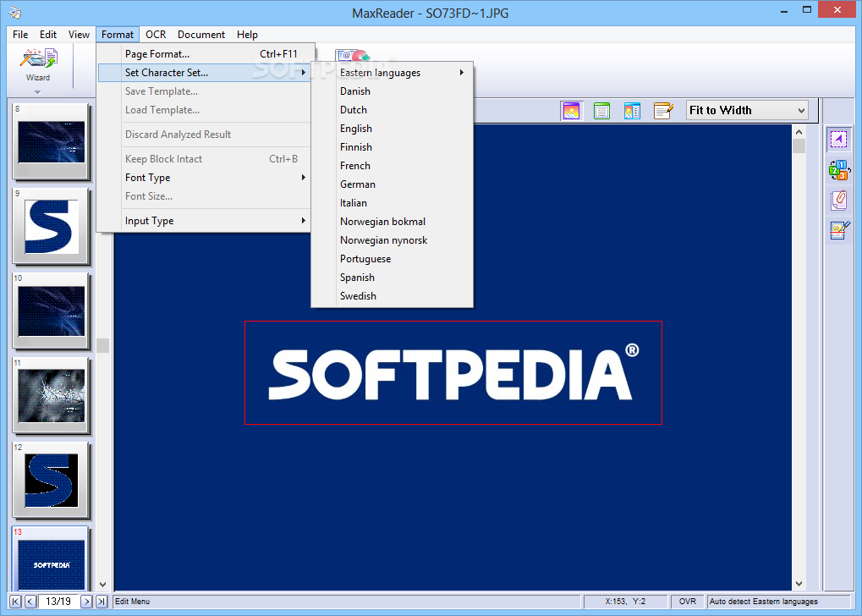Switch to text view mode icon
Viewport: 862px width, 616px height.
pos(601,111)
